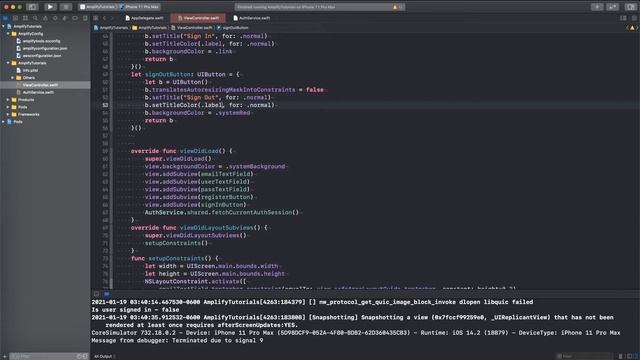Go back in editor history
Image resolution: width=640 pixels, height=360 pixels.
[x=104, y=18]
